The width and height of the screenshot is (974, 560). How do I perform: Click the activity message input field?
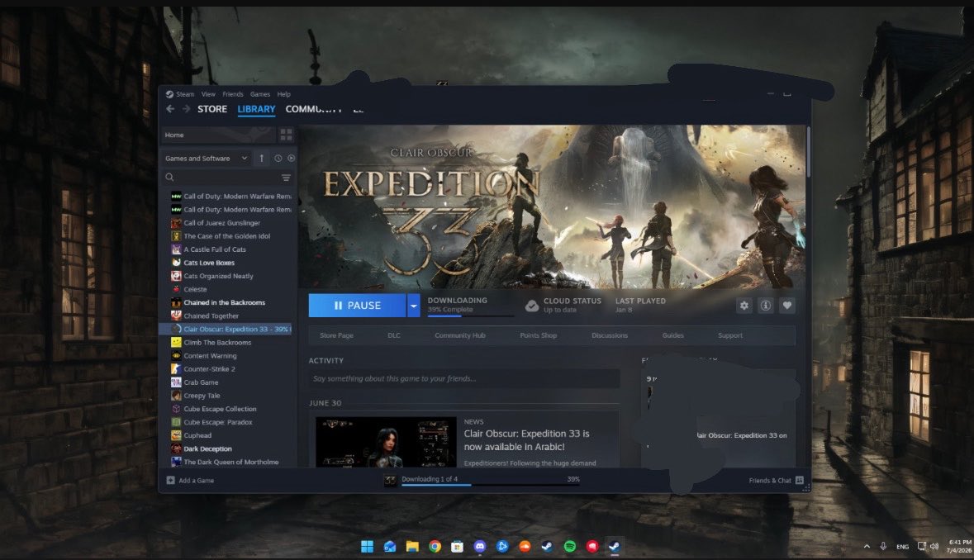tap(464, 379)
